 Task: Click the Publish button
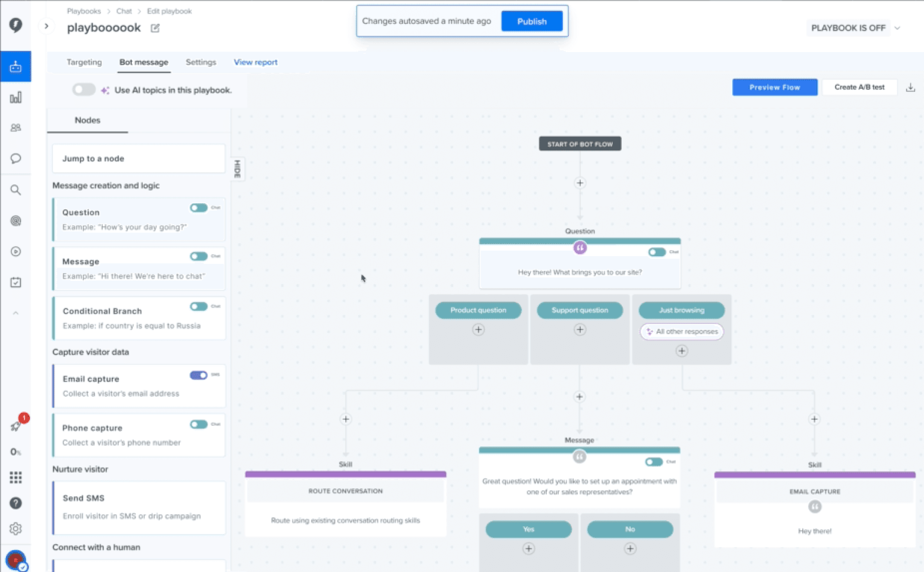(532, 21)
